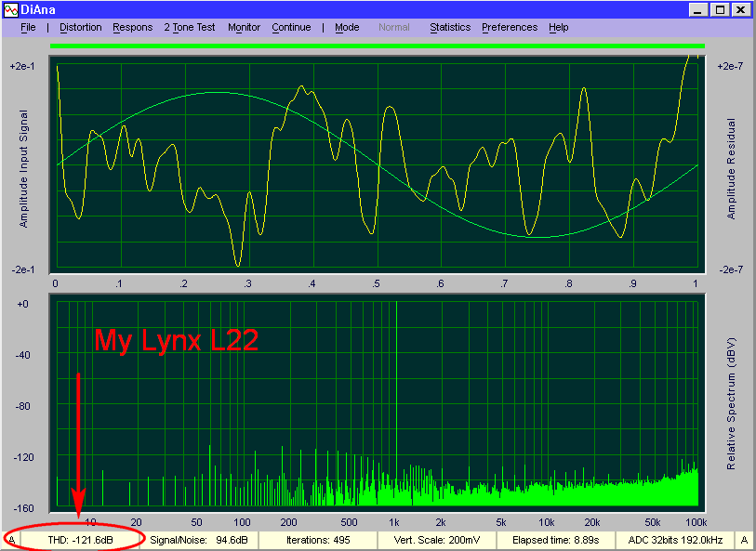756x551 pixels.
Task: Click the .5 time axis label
Action: pyautogui.click(x=376, y=283)
